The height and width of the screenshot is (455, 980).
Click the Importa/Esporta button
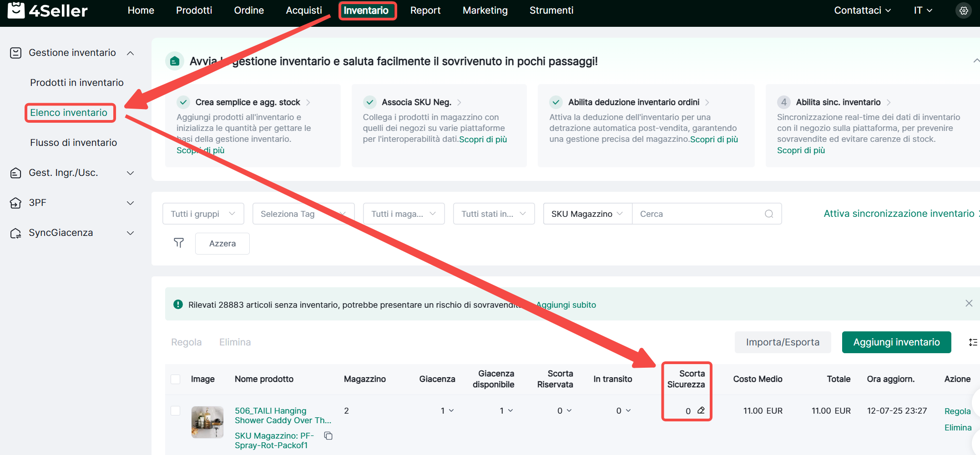pyautogui.click(x=782, y=342)
